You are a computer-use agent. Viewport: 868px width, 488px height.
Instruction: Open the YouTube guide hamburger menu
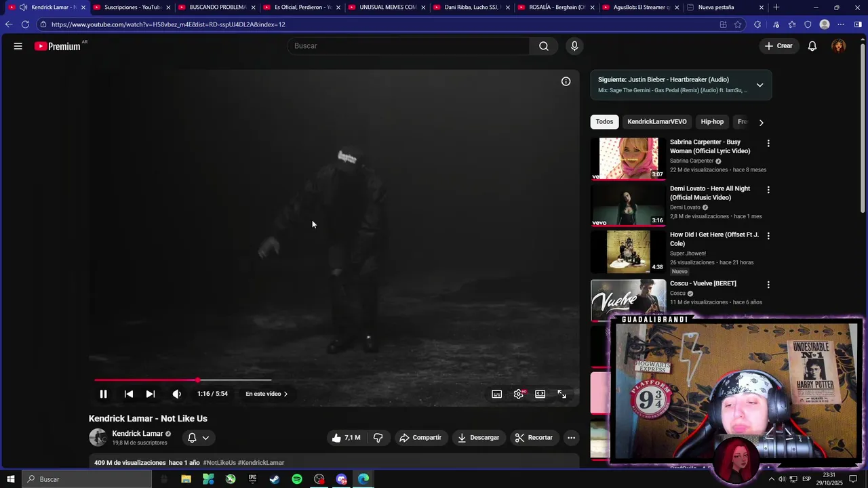[x=18, y=46]
